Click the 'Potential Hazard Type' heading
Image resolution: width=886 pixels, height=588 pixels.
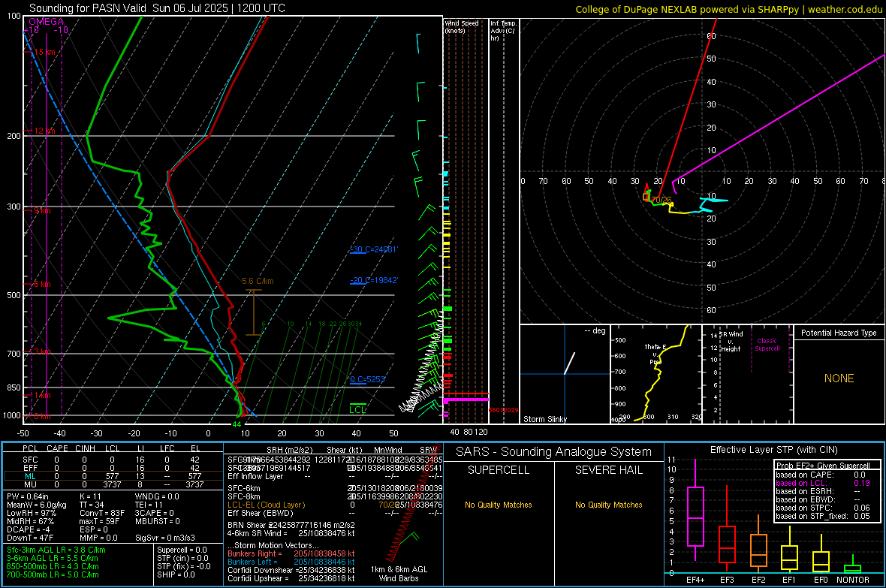tap(839, 333)
